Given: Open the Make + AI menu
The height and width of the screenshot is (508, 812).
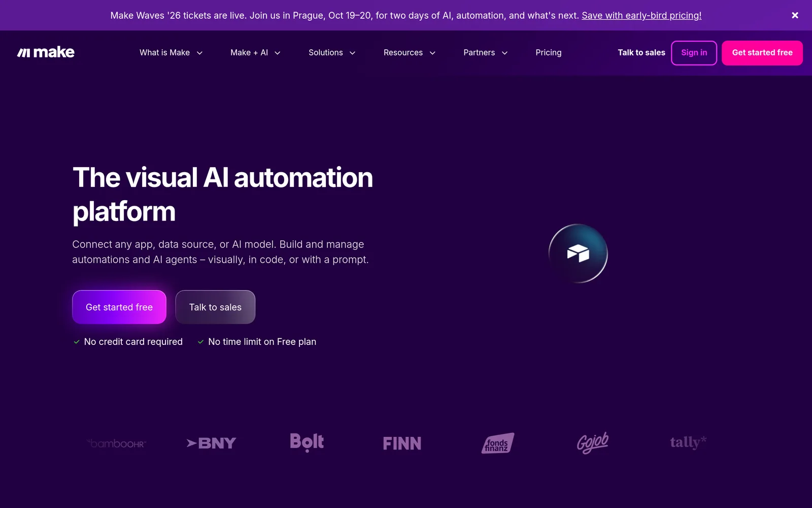Looking at the screenshot, I should (x=249, y=52).
